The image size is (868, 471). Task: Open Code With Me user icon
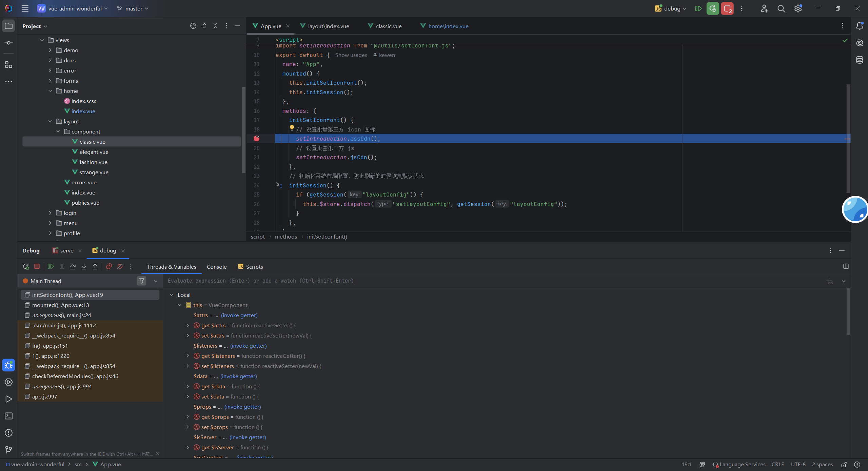pos(764,9)
